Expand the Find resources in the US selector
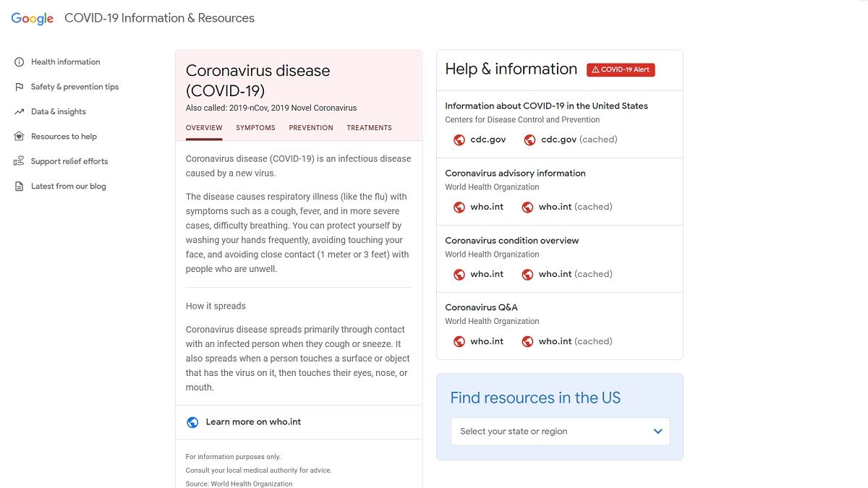 (x=560, y=431)
